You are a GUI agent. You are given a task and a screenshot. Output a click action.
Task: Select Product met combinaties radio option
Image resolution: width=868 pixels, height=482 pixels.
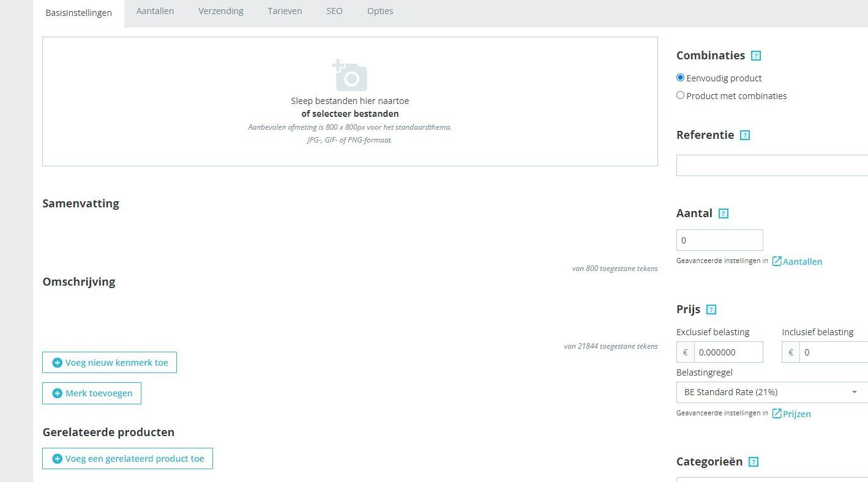[x=680, y=95]
